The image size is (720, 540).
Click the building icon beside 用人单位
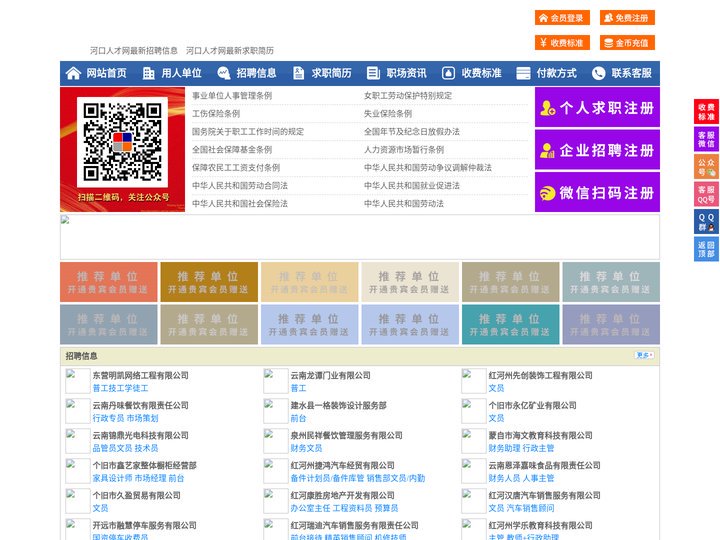148,73
